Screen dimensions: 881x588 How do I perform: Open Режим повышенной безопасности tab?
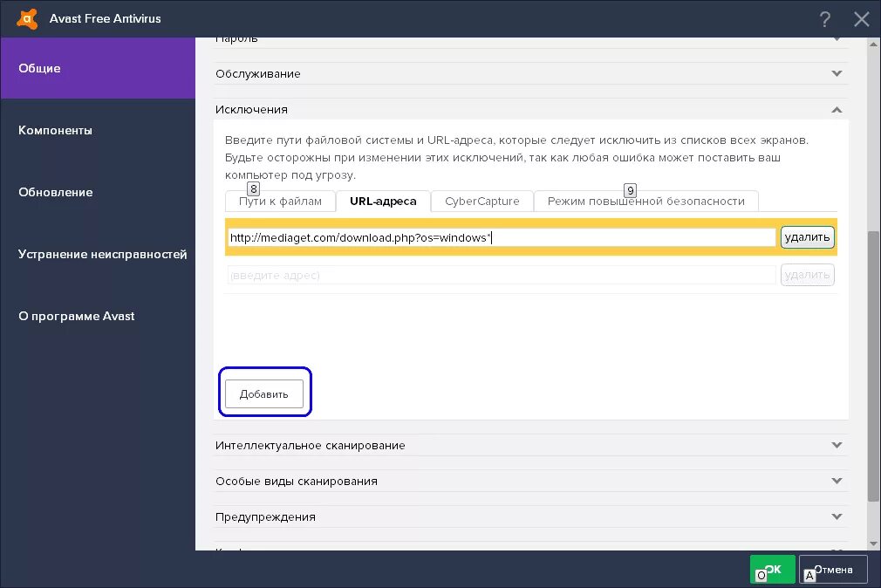coord(646,202)
